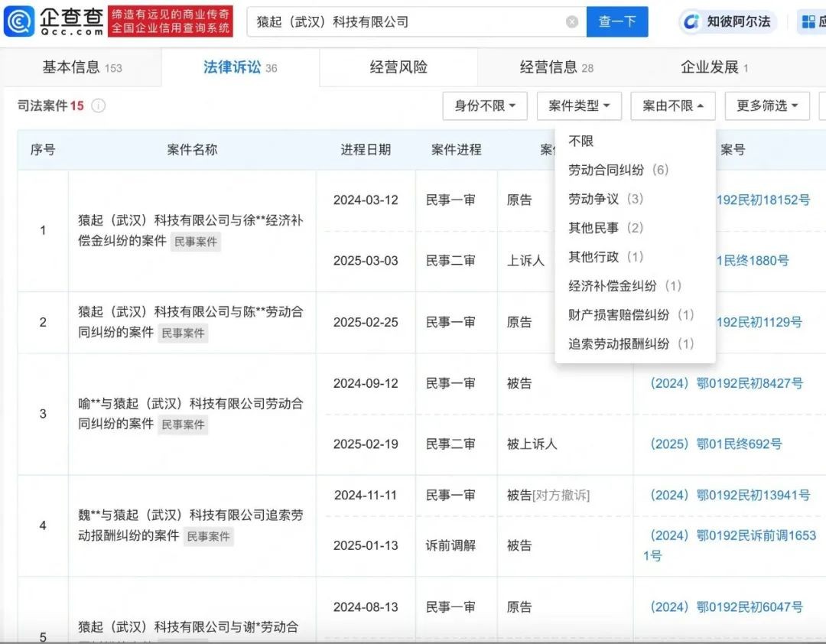Select 劳动合同纠纷 (6) in the dropdown list
Viewport: 826px width, 644px height.
pyautogui.click(x=618, y=170)
